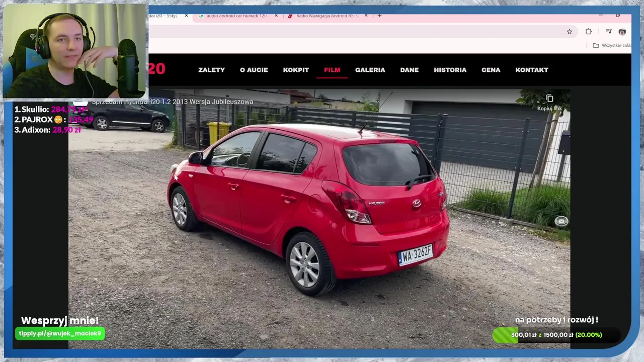
Task: Switch to the Hyundai i20 55tys tab
Action: pyautogui.click(x=166, y=16)
